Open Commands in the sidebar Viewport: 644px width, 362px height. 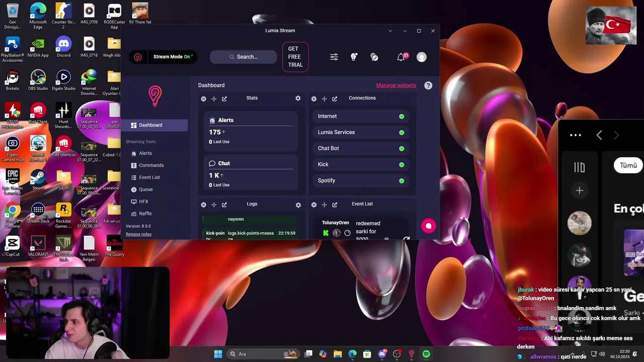point(147,165)
